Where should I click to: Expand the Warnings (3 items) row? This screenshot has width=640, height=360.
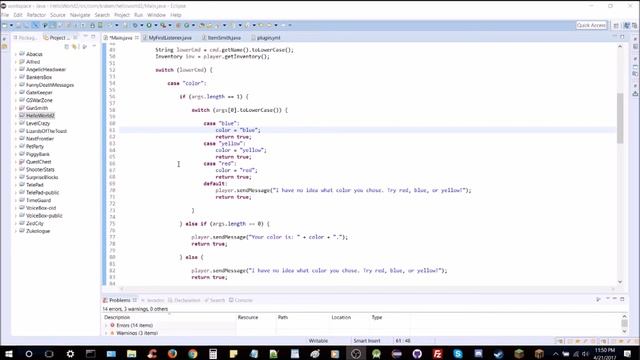[107, 333]
